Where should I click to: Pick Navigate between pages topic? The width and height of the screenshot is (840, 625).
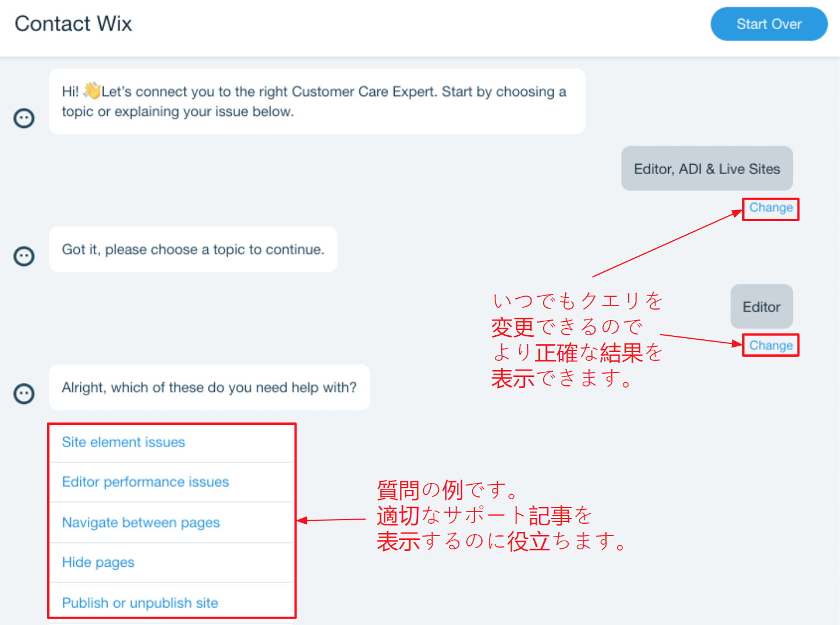[x=172, y=523]
